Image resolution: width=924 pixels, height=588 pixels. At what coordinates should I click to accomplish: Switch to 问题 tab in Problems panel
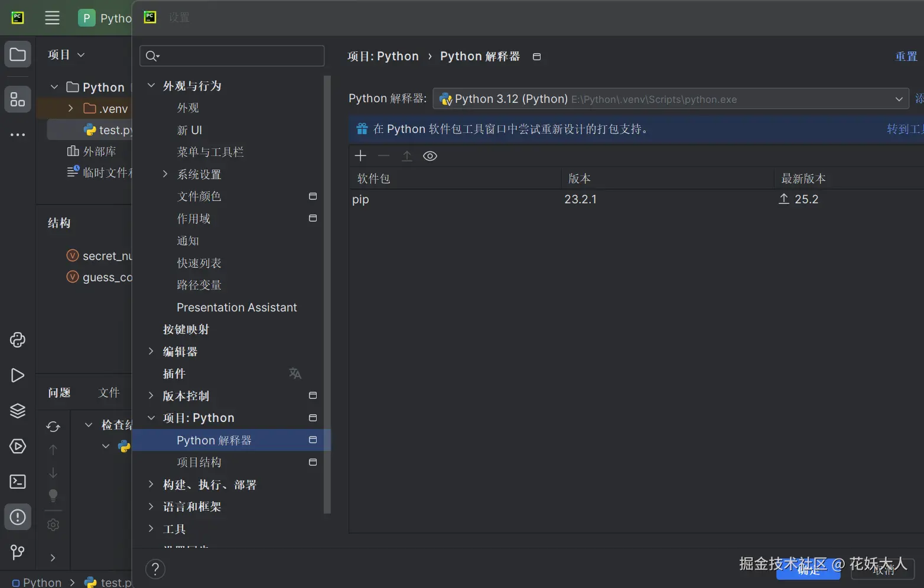click(x=59, y=393)
